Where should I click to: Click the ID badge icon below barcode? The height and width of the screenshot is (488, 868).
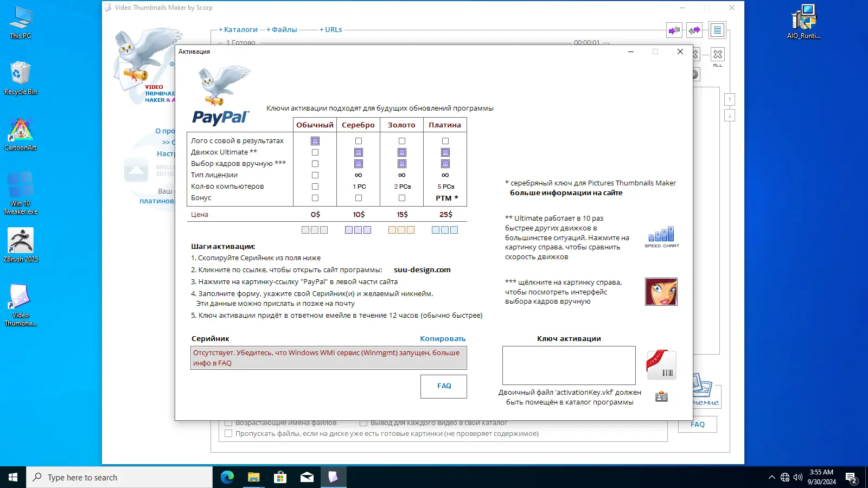click(x=661, y=397)
